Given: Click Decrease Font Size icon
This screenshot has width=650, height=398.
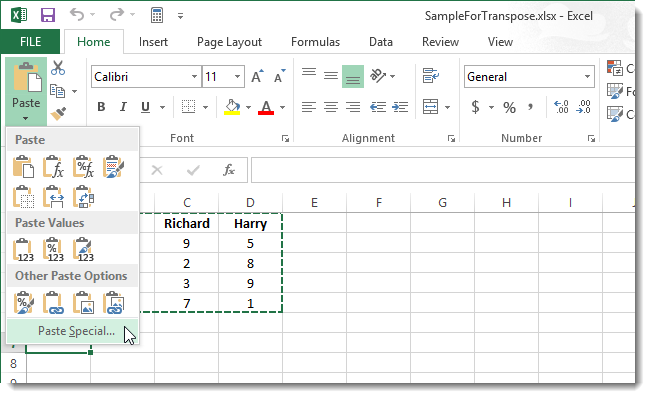Looking at the screenshot, I should [x=280, y=76].
